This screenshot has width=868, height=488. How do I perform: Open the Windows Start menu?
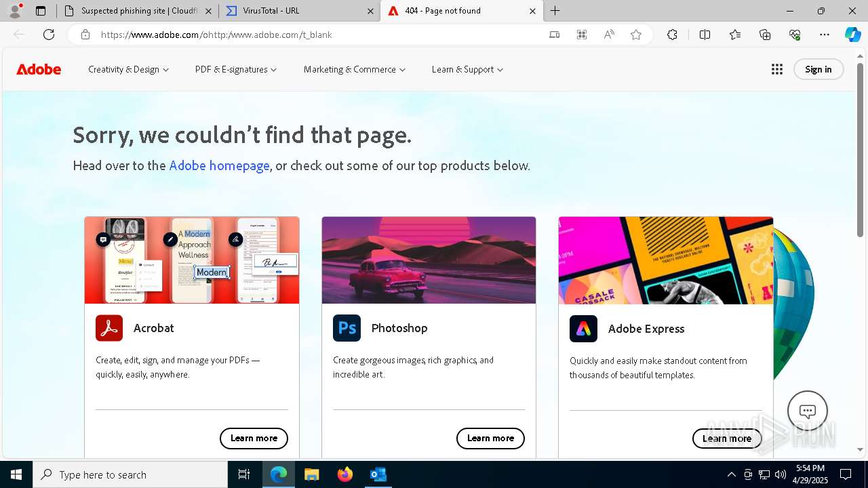(x=16, y=474)
